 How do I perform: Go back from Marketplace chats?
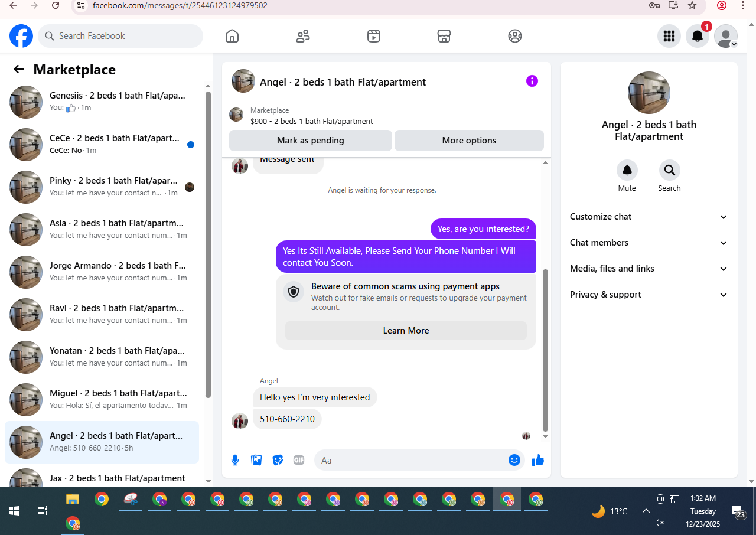pyautogui.click(x=19, y=70)
